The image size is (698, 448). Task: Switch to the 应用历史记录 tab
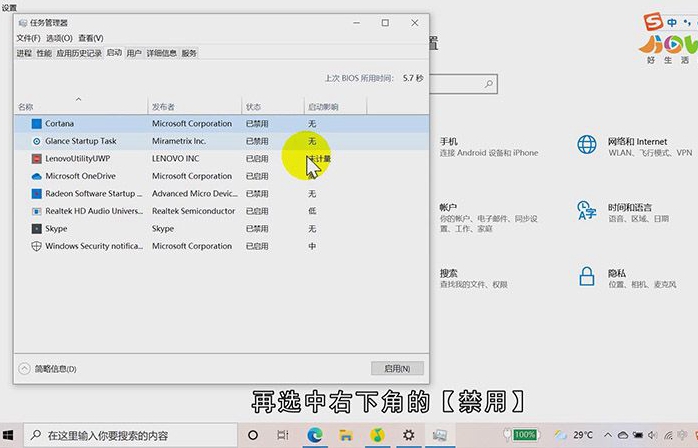tap(79, 53)
